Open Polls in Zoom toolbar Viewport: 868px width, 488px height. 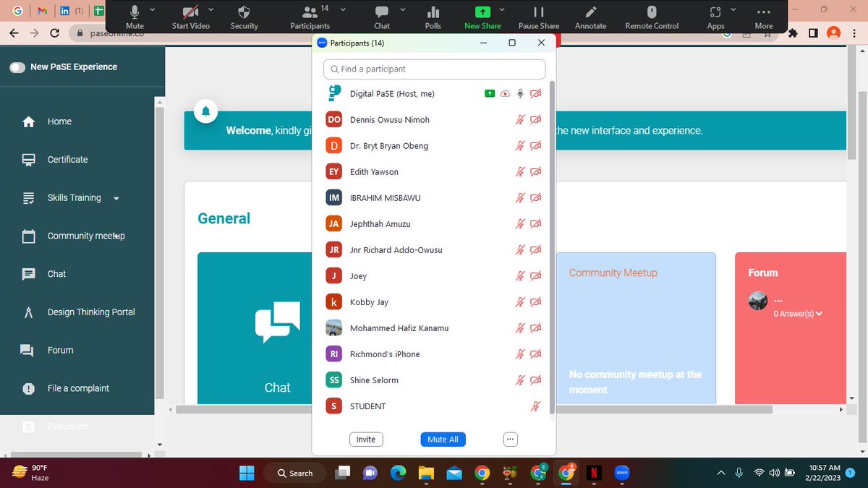tap(433, 17)
